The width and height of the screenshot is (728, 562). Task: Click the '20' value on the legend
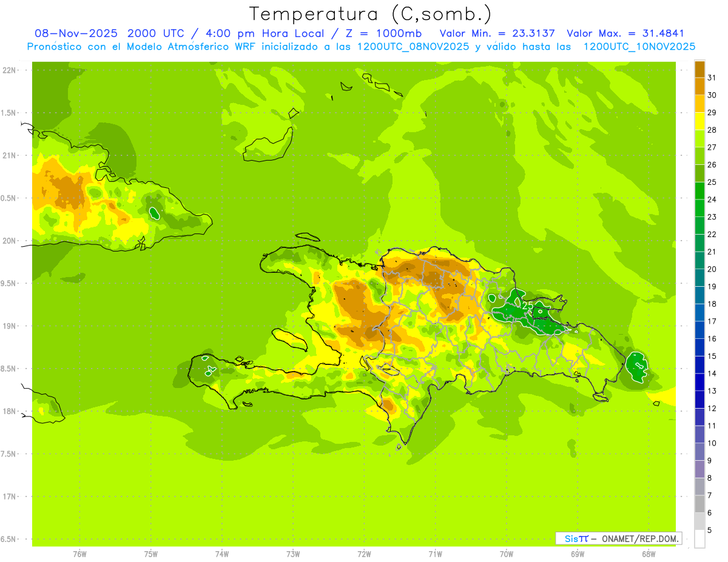click(x=712, y=269)
